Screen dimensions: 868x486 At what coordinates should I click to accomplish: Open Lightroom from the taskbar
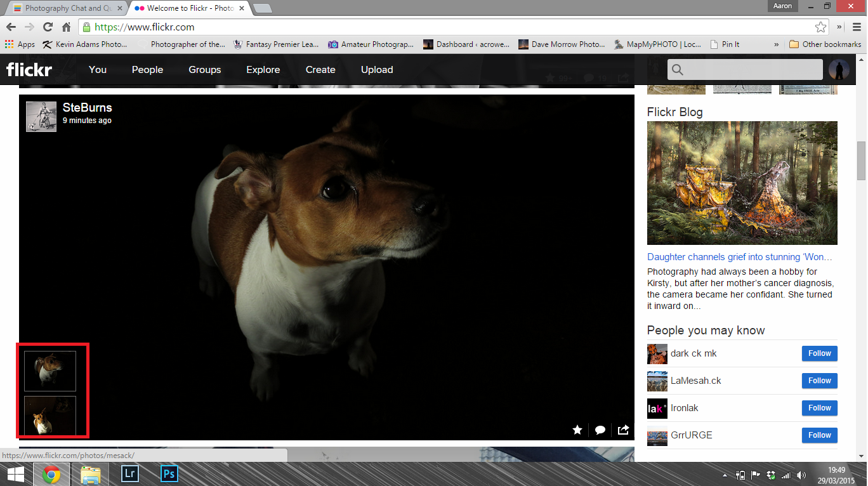click(x=130, y=474)
